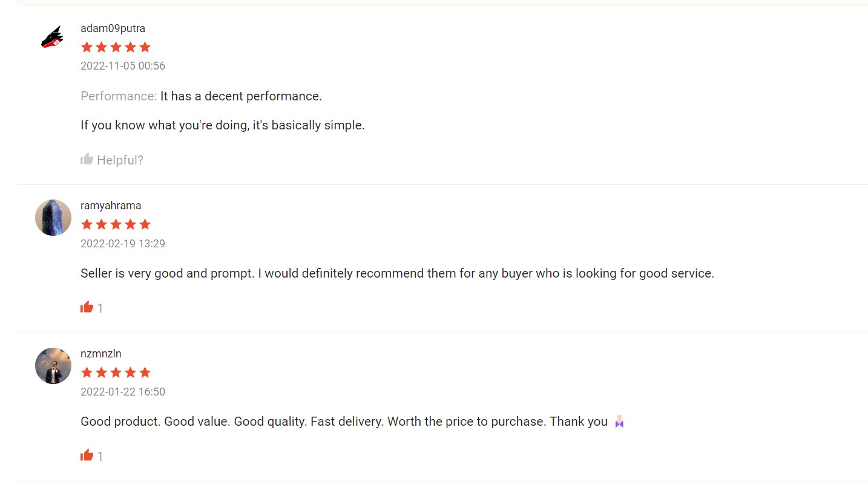868x485 pixels.
Task: Click the thumbs-up icon on nzmnzln's review
Action: pos(87,455)
